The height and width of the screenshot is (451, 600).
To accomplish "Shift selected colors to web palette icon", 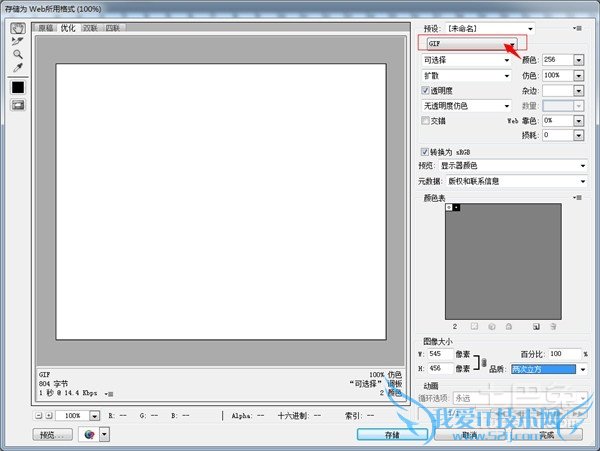I will [x=492, y=326].
